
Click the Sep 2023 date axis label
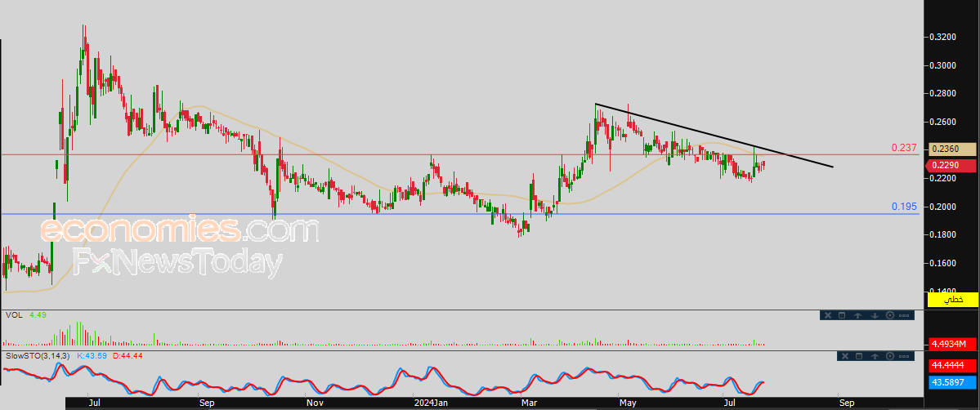pyautogui.click(x=207, y=403)
